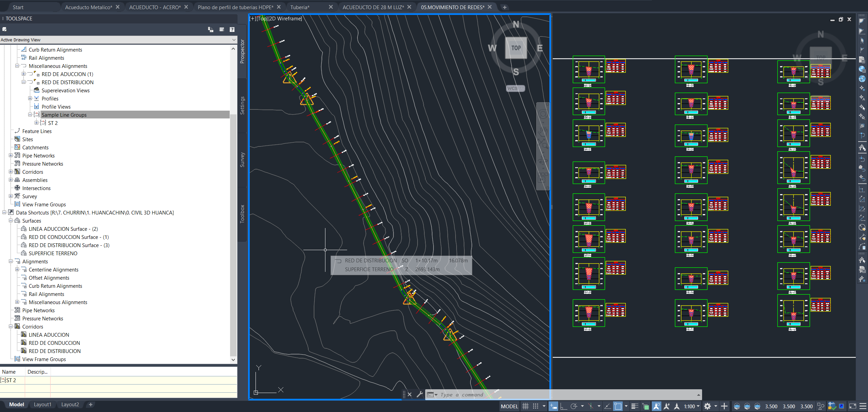Viewport: 868px width, 412px height.
Task: Toggle ortho mode in the status bar
Action: coord(563,406)
